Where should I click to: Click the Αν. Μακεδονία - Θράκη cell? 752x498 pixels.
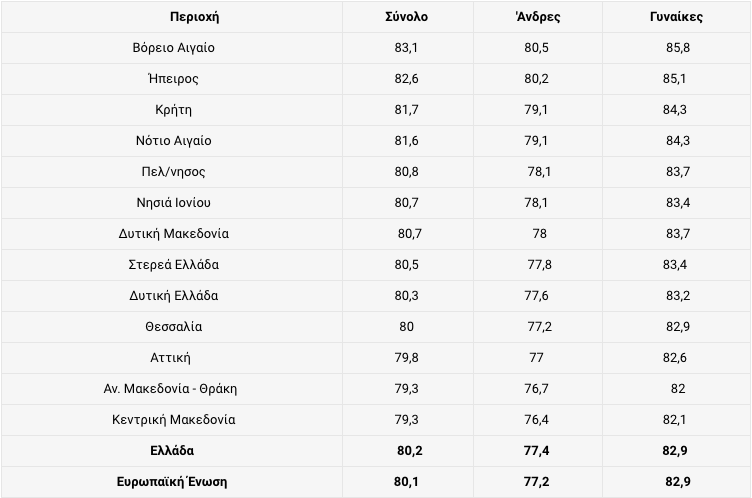(x=170, y=389)
